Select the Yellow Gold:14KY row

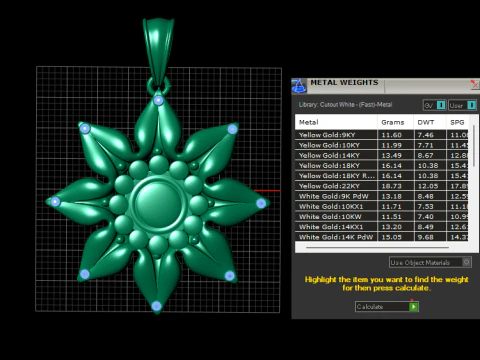[382, 155]
